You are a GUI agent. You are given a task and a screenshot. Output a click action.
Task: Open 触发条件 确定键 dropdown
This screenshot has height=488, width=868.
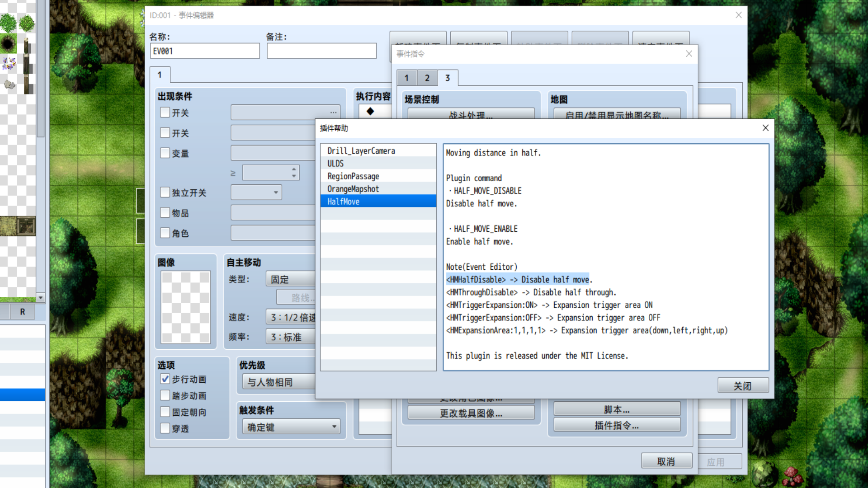[x=291, y=427]
